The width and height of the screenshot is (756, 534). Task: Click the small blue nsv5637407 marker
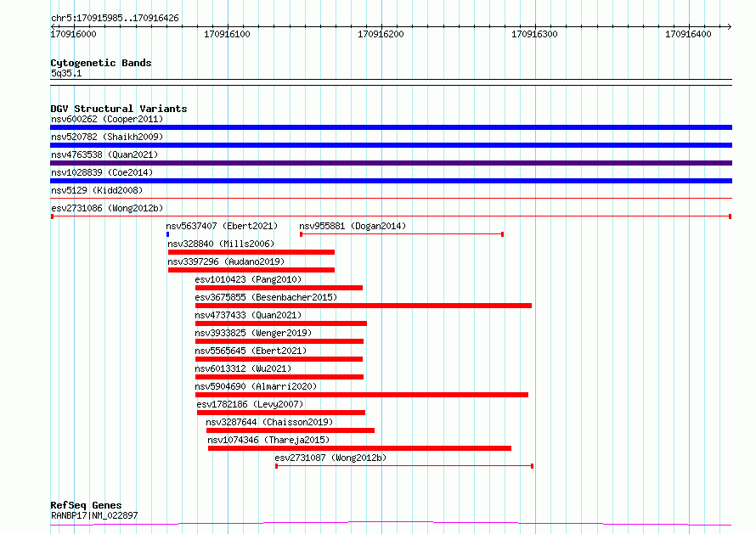click(168, 234)
